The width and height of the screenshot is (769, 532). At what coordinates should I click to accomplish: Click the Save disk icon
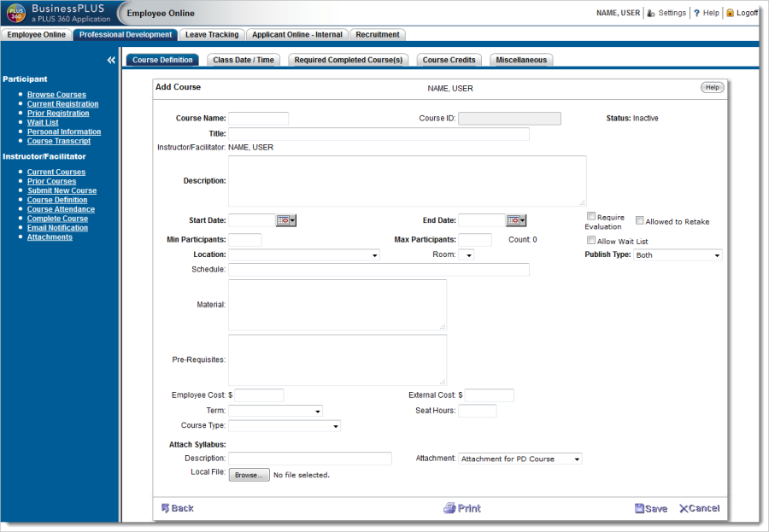tap(639, 509)
